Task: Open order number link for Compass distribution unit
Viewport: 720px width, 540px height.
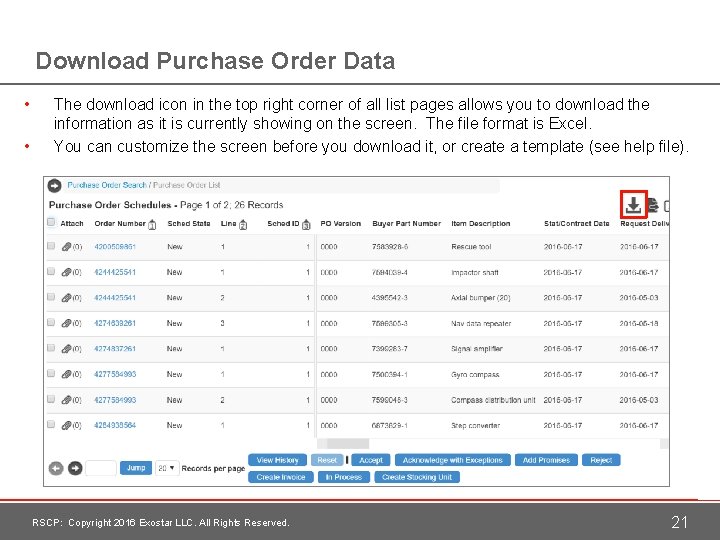Action: 115,400
